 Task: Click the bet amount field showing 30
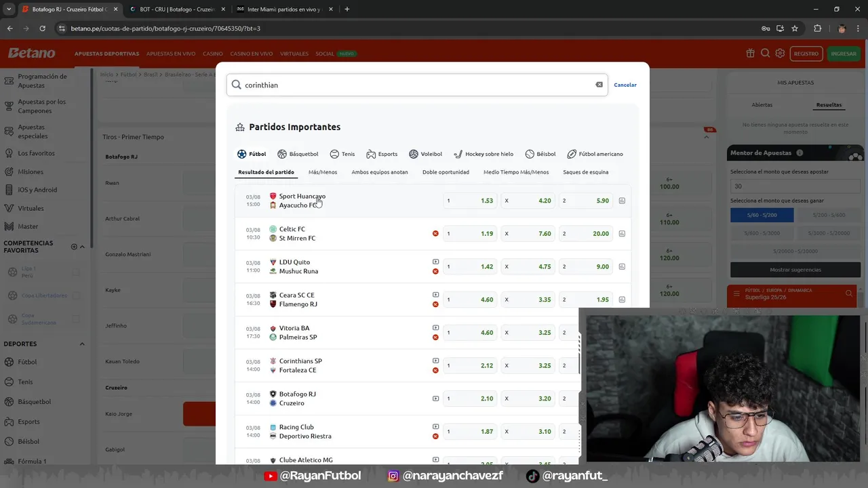point(795,186)
